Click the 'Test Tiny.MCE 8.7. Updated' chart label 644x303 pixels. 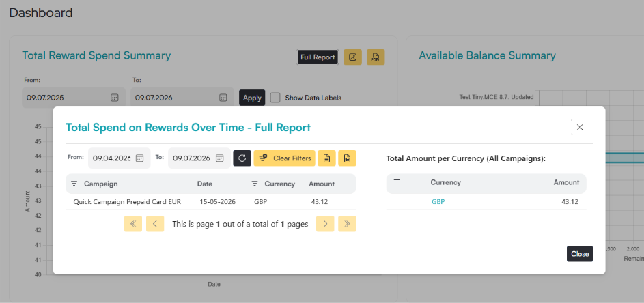[x=496, y=98]
